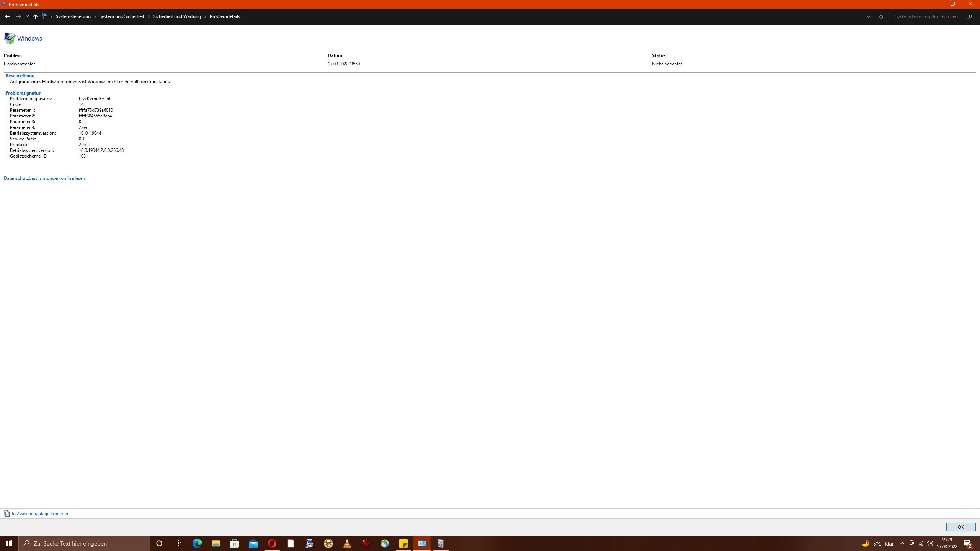Click the back navigation arrow
This screenshot has height=551, width=980.
click(7, 16)
